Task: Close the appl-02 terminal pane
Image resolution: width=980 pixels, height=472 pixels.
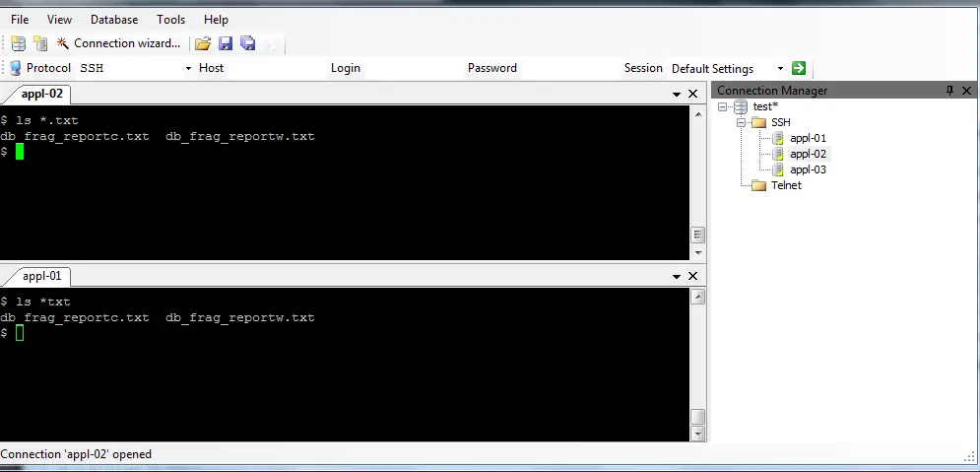Action: pos(692,94)
